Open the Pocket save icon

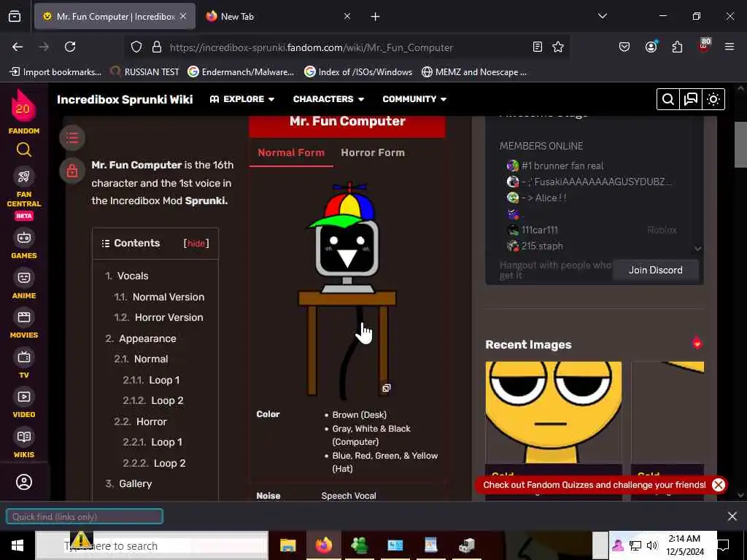(624, 47)
